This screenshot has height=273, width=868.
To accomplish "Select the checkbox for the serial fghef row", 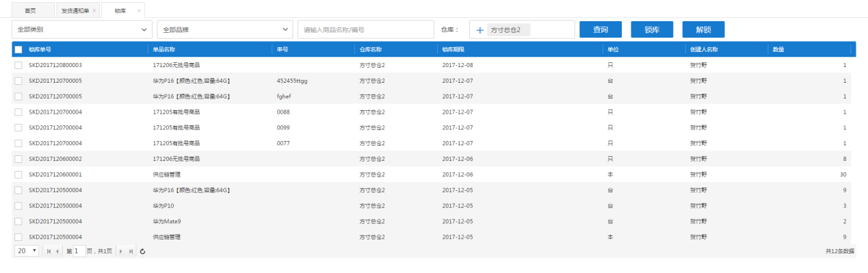I will click(x=18, y=96).
